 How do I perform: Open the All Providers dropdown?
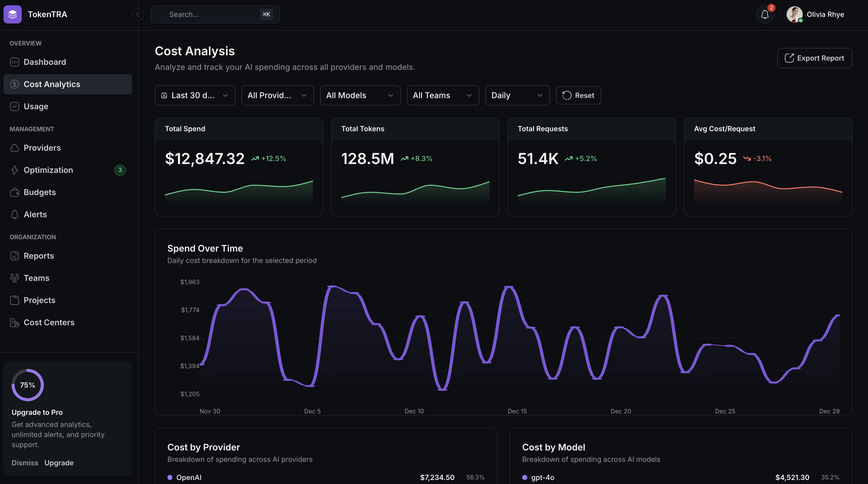(x=277, y=95)
